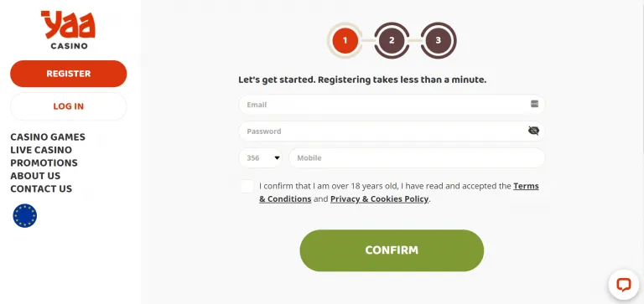Open Contact Us page

click(41, 188)
